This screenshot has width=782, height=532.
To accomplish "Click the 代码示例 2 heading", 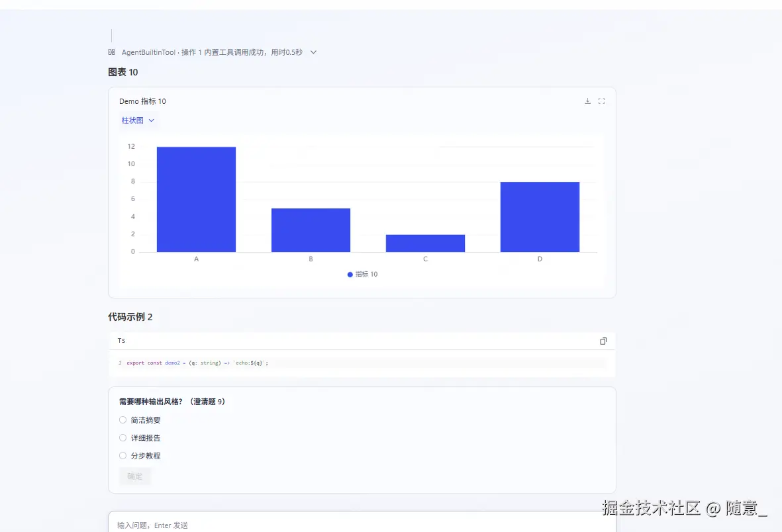I will [130, 317].
